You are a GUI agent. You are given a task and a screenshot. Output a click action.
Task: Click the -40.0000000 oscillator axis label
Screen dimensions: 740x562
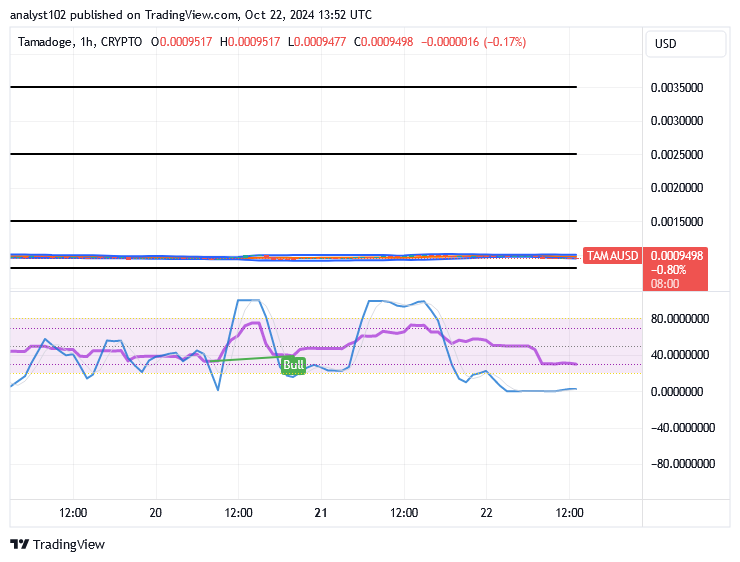[x=681, y=428]
